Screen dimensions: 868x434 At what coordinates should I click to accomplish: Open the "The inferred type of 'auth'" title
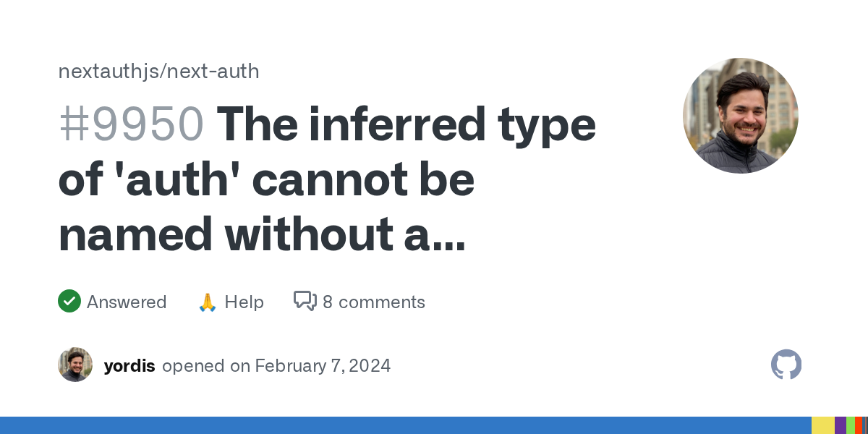407,124
